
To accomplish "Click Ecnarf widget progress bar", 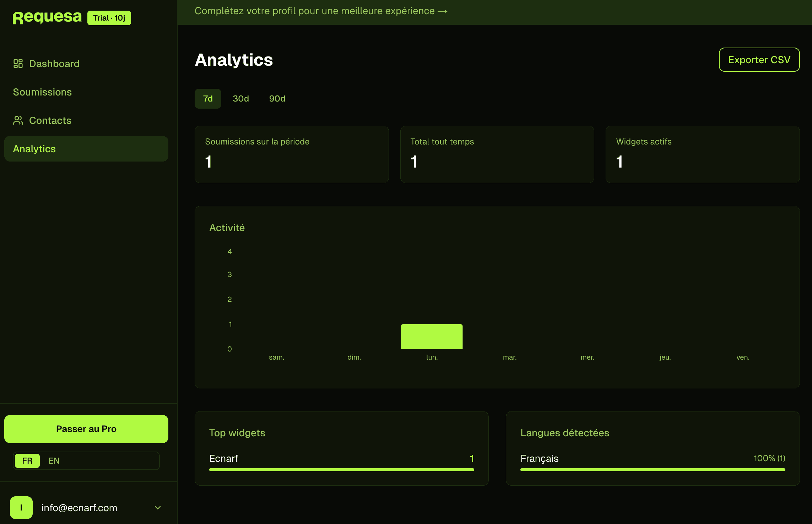I will (342, 470).
